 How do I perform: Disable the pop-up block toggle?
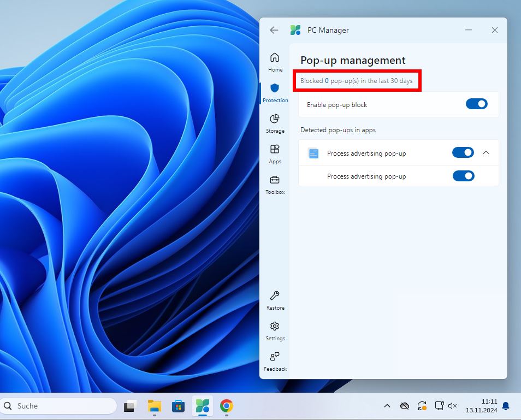pyautogui.click(x=476, y=104)
